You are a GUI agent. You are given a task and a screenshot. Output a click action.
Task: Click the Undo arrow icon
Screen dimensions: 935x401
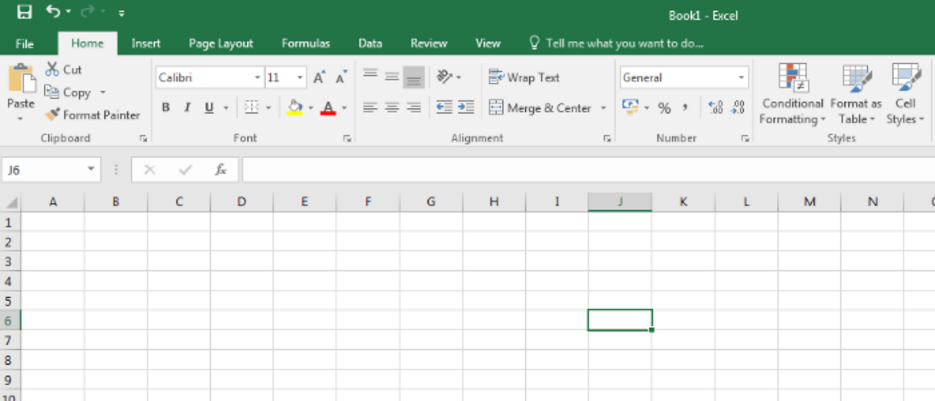click(52, 13)
